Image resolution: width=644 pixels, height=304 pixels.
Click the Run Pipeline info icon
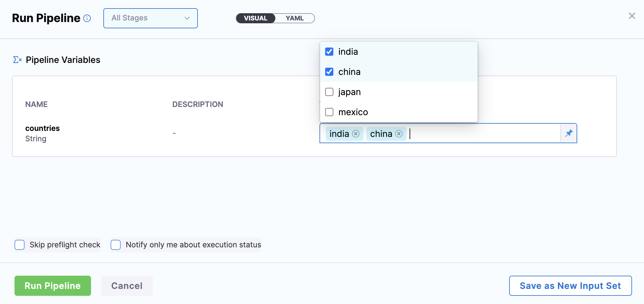click(x=87, y=18)
